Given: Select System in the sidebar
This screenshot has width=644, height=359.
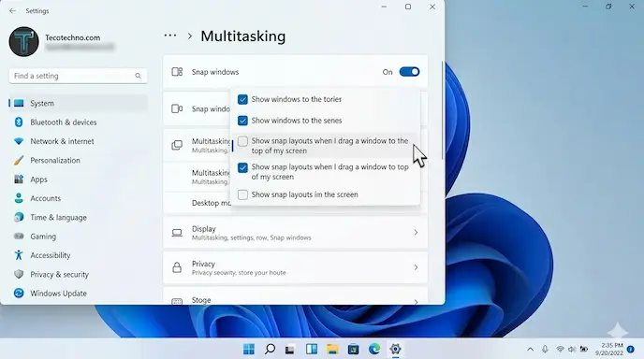Looking at the screenshot, I should 78,104.
